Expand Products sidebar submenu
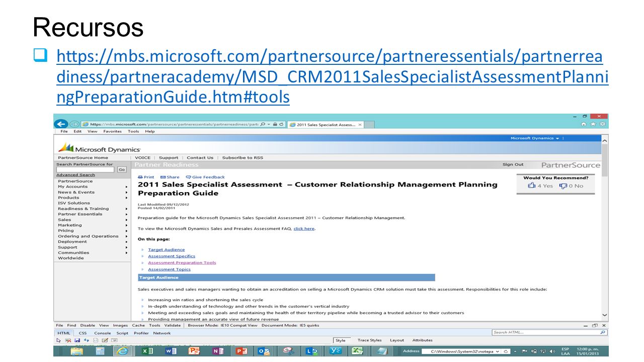 (x=126, y=198)
